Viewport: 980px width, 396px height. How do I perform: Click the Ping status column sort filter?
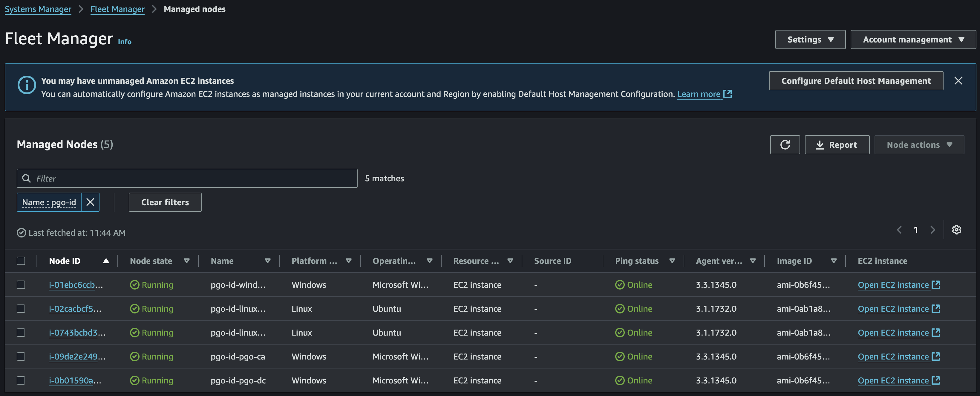point(672,261)
